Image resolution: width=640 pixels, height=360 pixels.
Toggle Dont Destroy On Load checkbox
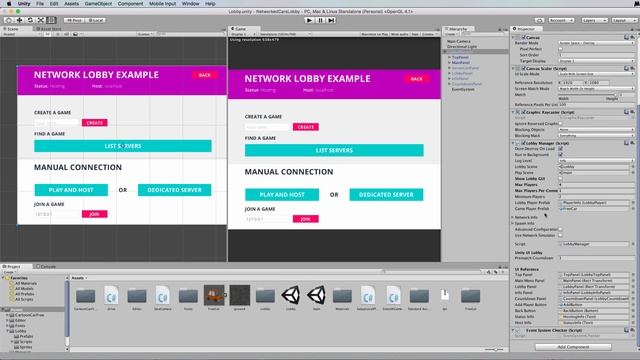pyautogui.click(x=560, y=149)
